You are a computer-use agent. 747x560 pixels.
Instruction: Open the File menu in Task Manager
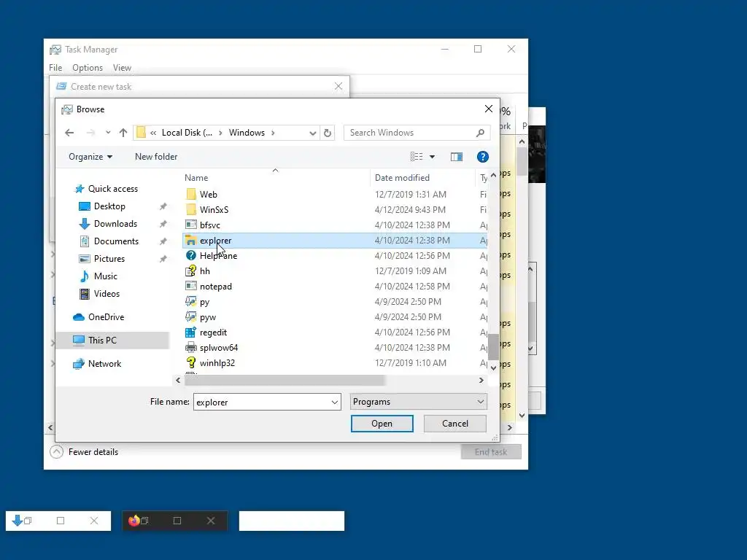(x=55, y=68)
